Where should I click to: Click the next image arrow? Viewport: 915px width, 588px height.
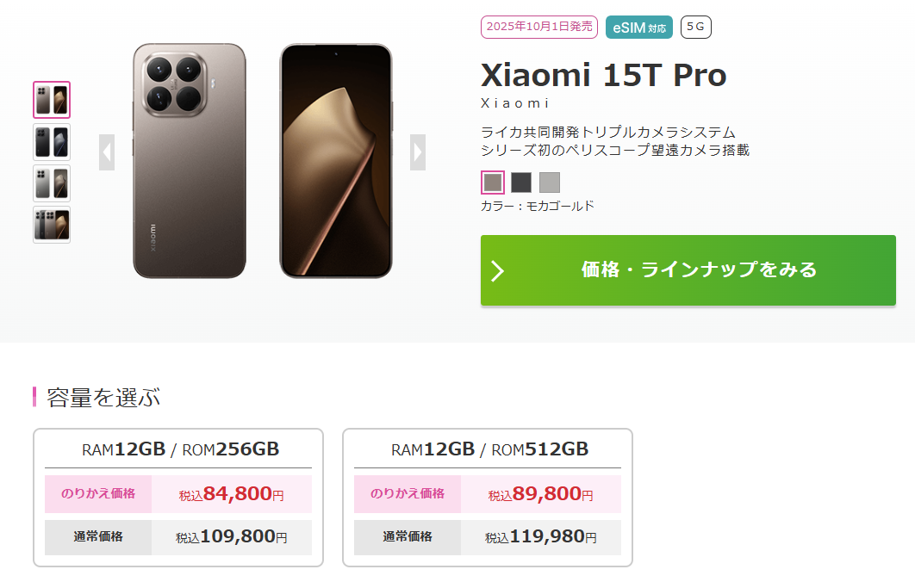pyautogui.click(x=418, y=152)
